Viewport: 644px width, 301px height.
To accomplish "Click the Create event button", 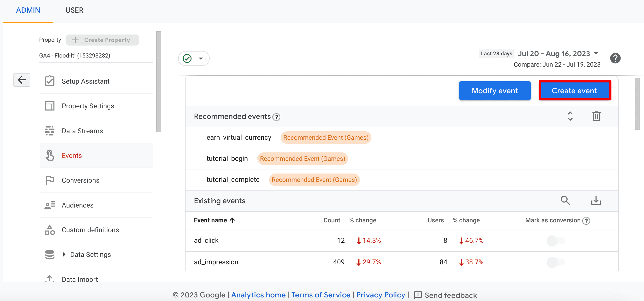I will pos(574,90).
